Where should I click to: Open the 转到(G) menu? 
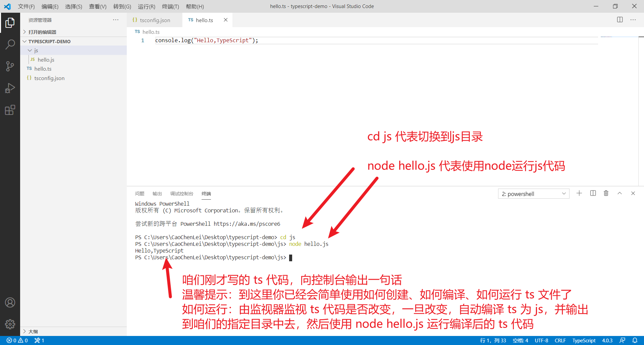(122, 6)
